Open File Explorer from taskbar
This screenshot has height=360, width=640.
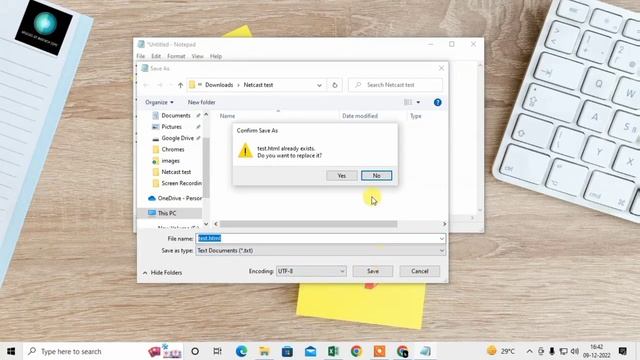point(264,351)
